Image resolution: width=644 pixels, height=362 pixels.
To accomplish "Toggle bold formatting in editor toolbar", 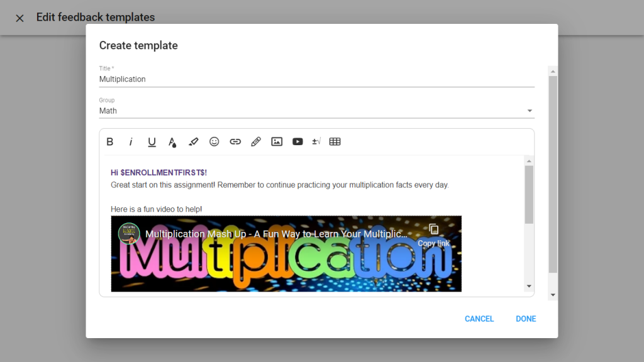I will point(110,142).
